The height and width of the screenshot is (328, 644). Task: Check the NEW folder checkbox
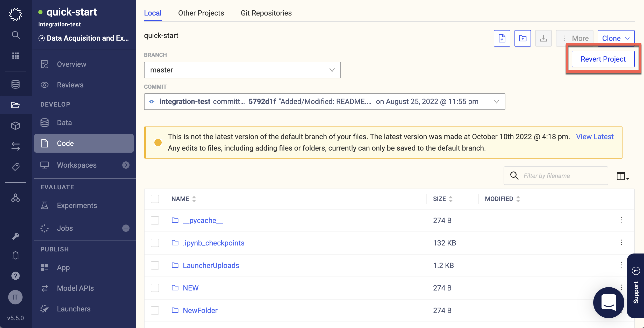(155, 288)
